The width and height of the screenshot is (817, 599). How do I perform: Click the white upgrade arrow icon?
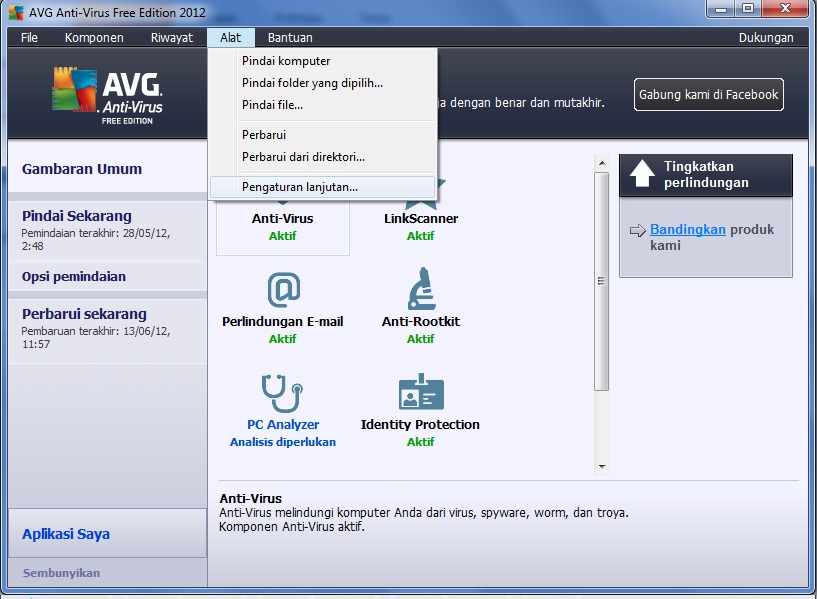(x=642, y=173)
